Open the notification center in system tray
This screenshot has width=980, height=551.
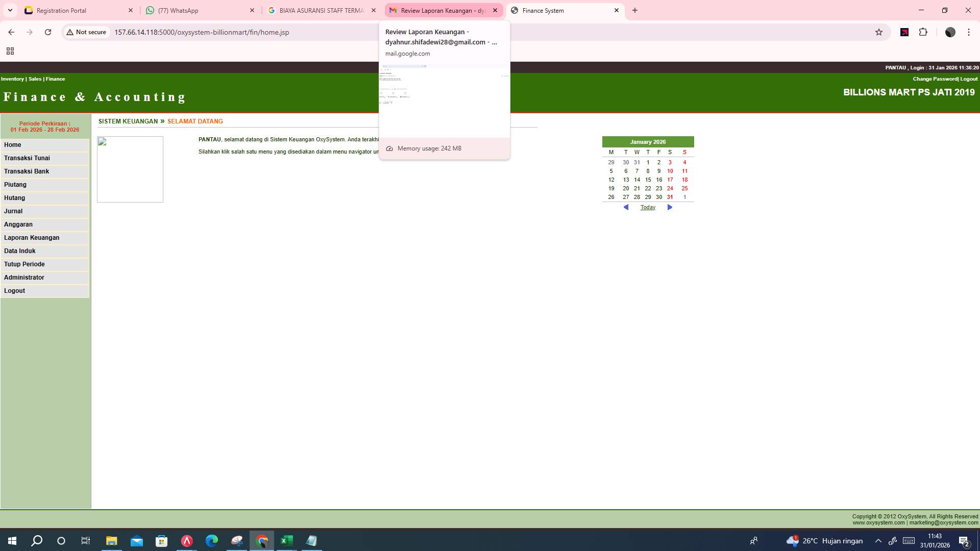964,540
